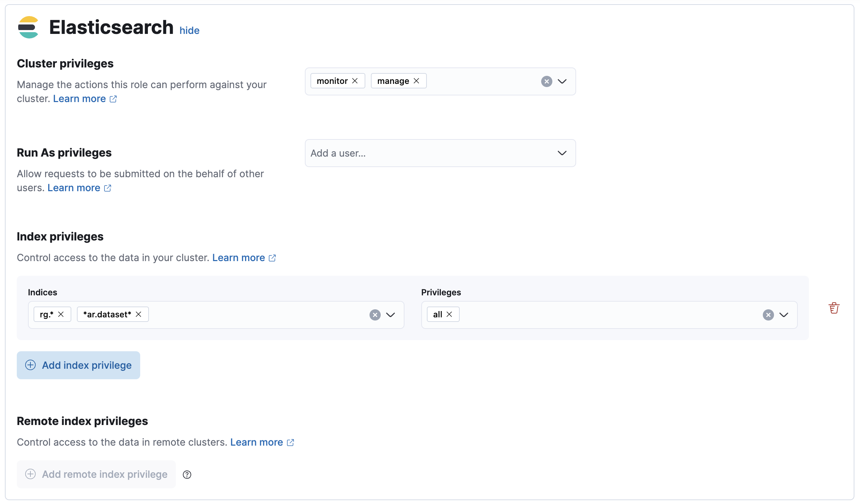
Task: Hide the Elasticsearch section
Action: [189, 30]
